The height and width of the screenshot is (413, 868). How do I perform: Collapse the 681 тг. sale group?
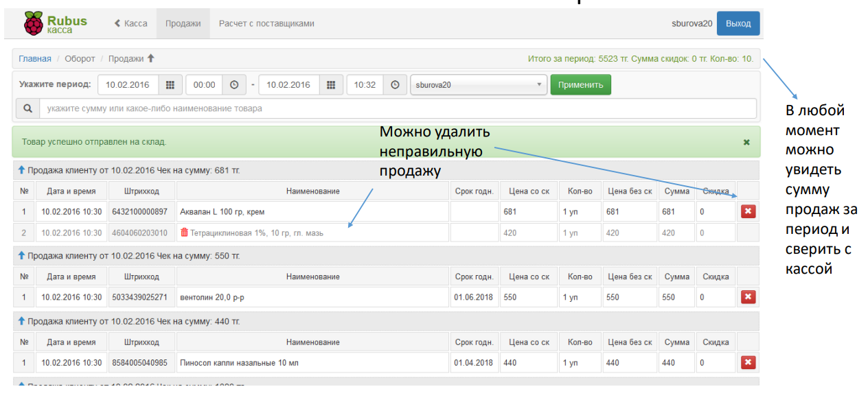(x=21, y=170)
